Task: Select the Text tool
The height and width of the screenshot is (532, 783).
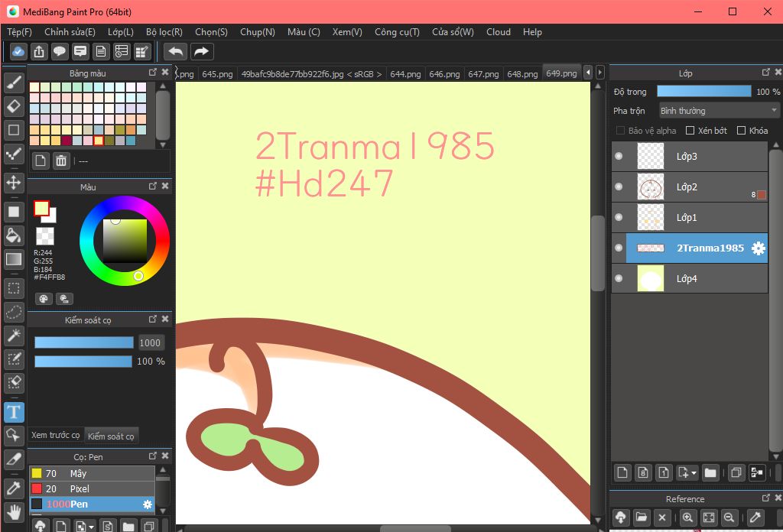Action: coord(14,412)
